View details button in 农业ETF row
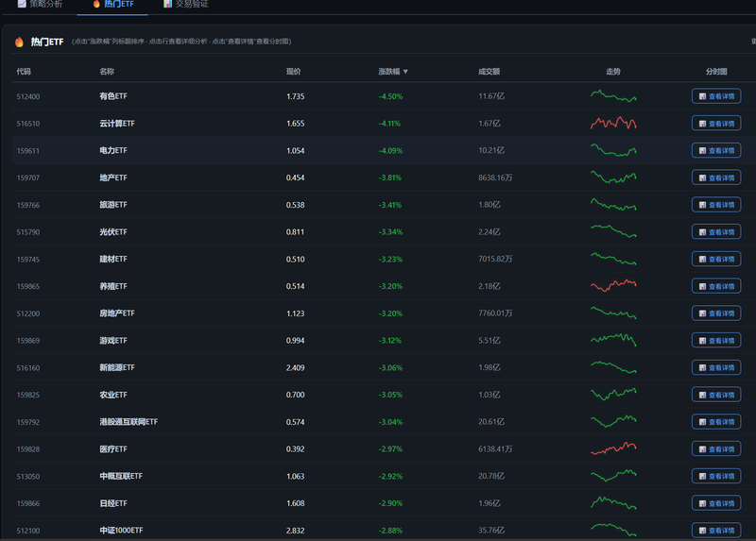This screenshot has width=756, height=541. coord(716,395)
